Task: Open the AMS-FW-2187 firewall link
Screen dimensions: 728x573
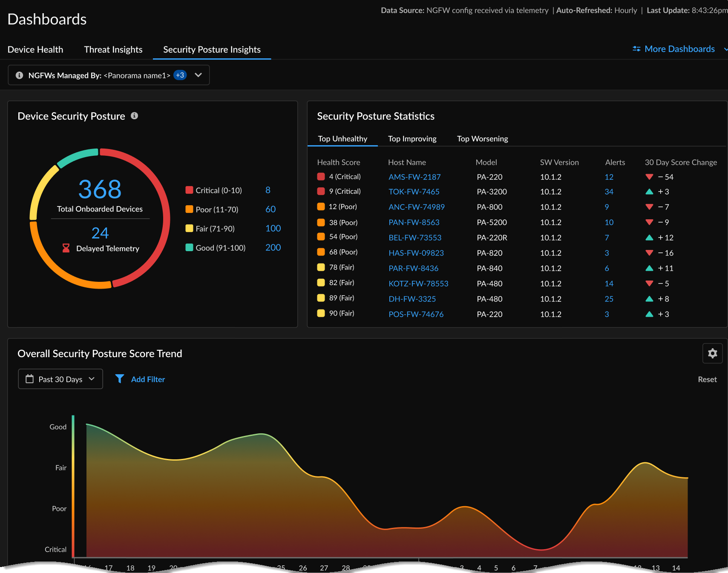Action: [414, 177]
